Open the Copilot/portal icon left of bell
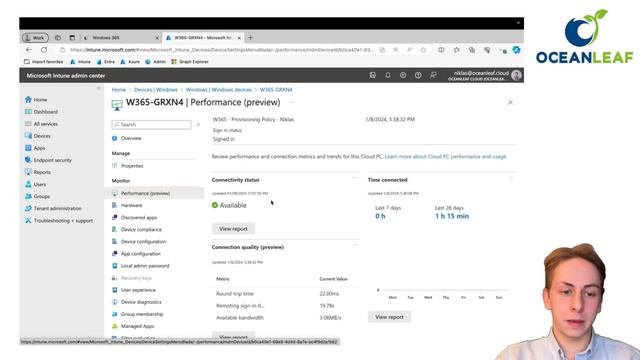 pyautogui.click(x=373, y=76)
